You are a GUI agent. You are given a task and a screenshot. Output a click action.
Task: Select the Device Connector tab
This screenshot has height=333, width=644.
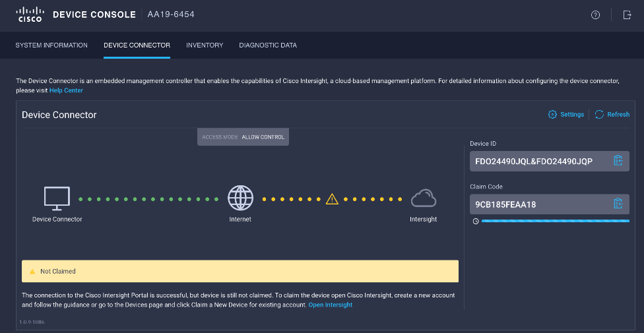[137, 45]
